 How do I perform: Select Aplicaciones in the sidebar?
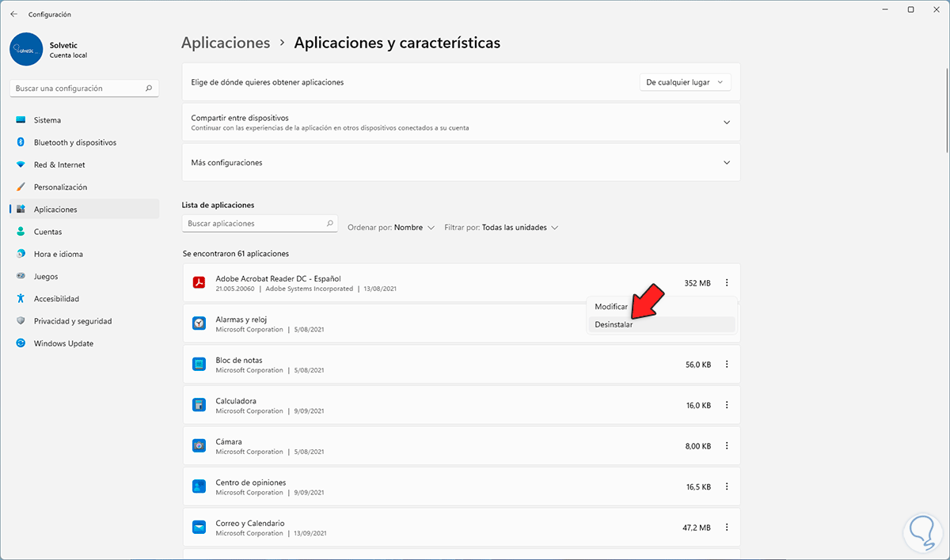pos(85,210)
